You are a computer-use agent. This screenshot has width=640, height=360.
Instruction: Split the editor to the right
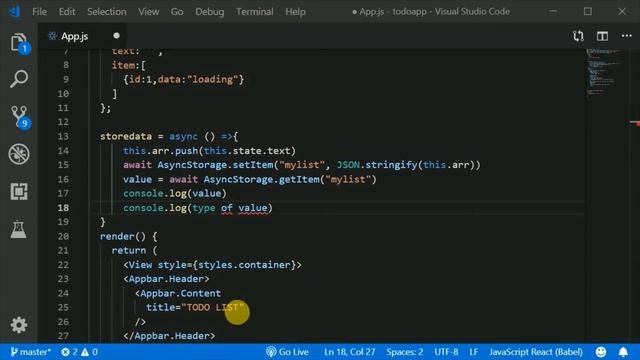point(602,36)
